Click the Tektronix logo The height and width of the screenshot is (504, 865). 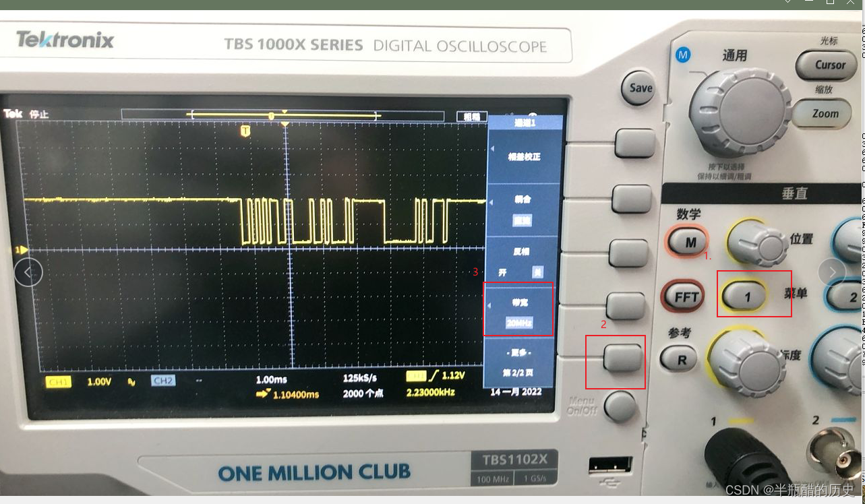tap(65, 40)
